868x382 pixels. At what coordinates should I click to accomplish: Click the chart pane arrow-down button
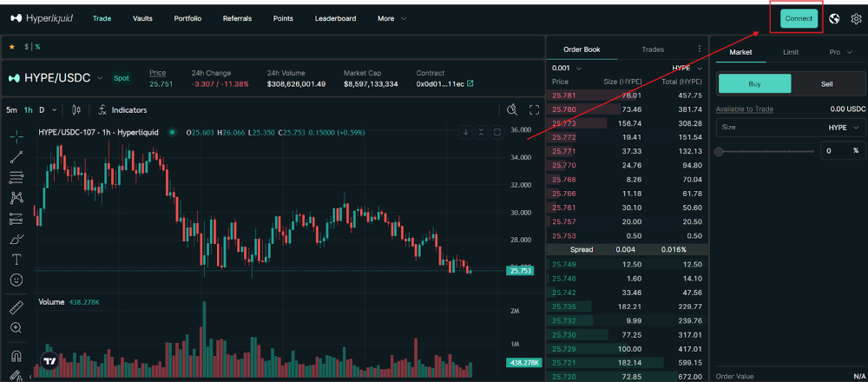pos(466,132)
